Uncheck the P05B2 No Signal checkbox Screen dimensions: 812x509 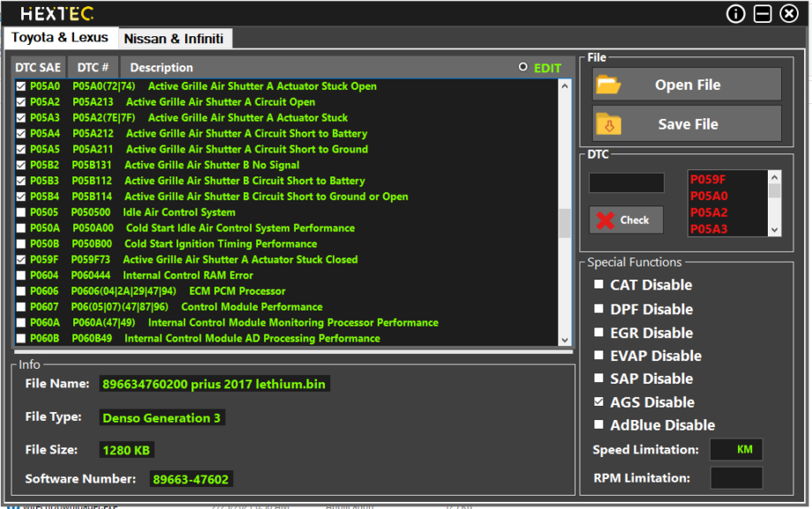point(20,165)
